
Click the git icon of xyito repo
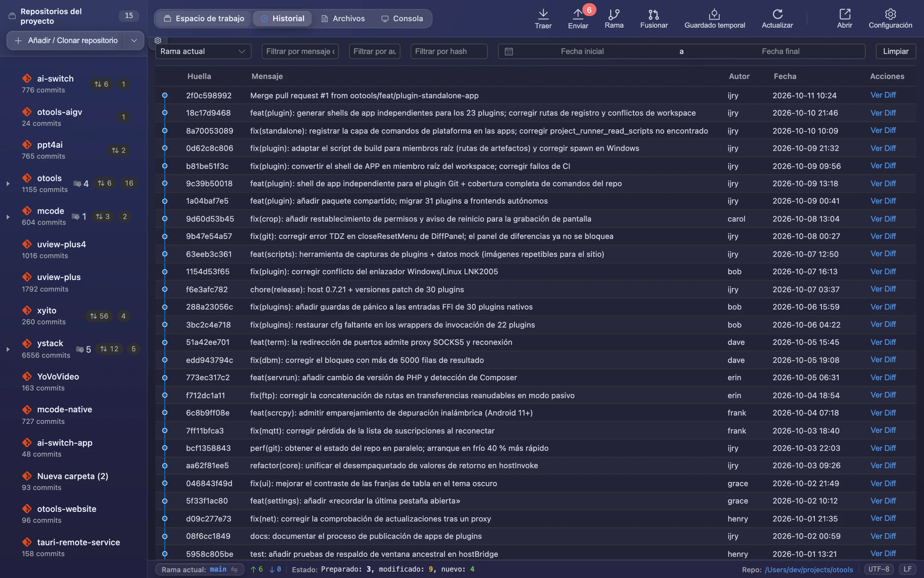point(27,310)
